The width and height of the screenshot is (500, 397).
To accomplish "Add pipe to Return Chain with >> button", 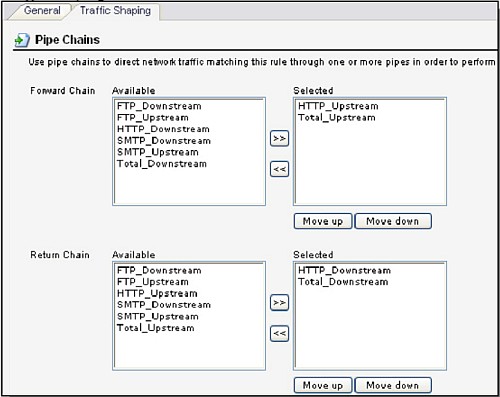I will pos(279,303).
